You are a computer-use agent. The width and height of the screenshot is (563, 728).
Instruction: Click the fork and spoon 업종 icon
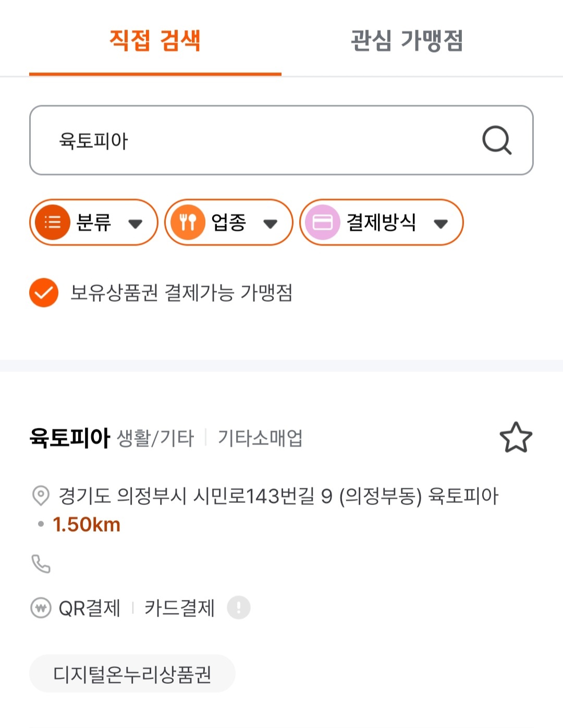[188, 223]
